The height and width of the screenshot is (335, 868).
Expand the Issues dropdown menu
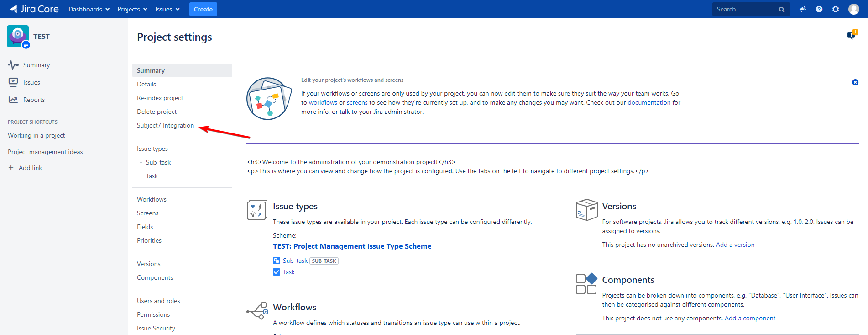[167, 9]
